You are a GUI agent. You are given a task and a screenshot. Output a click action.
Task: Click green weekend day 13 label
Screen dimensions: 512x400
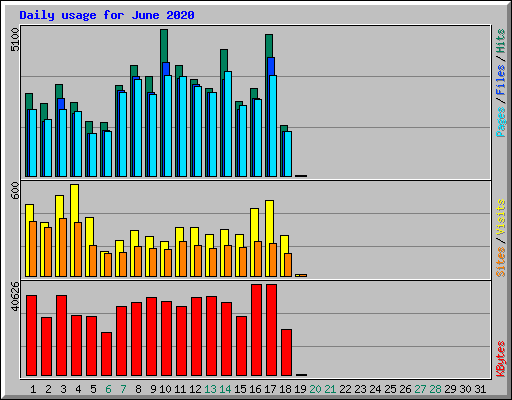(x=210, y=389)
